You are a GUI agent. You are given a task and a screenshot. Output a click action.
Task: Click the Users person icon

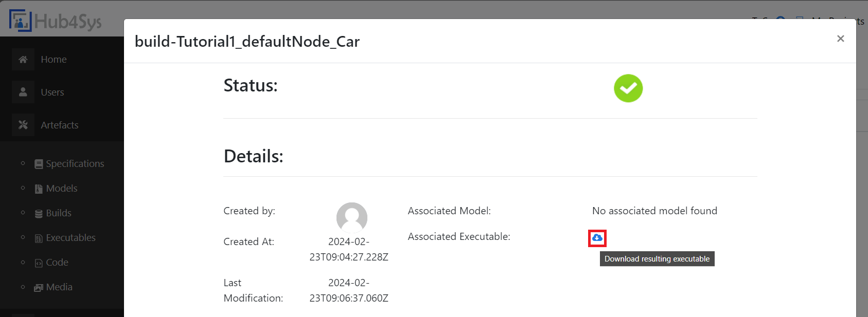click(23, 92)
